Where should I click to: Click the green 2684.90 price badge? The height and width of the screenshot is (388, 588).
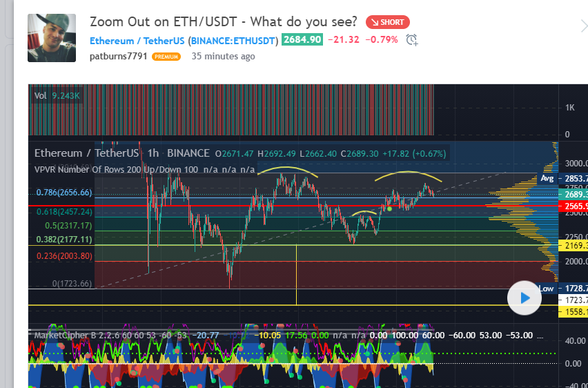click(302, 39)
